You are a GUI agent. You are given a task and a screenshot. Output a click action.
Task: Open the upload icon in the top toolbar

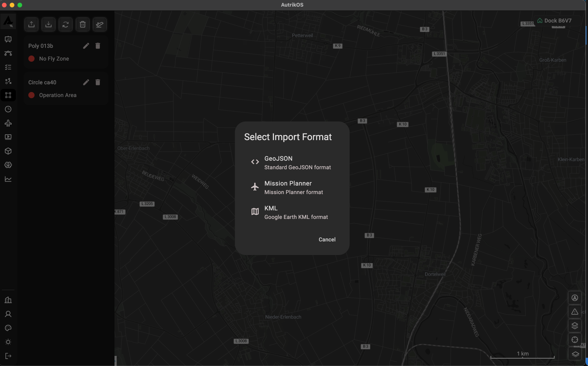click(31, 24)
